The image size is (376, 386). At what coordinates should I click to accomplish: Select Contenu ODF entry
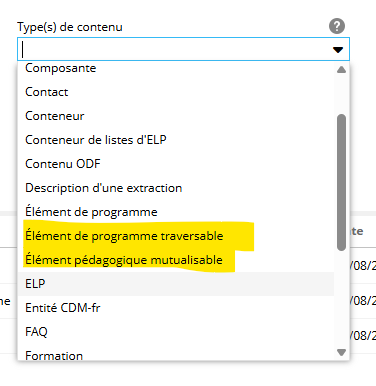[x=176, y=164]
